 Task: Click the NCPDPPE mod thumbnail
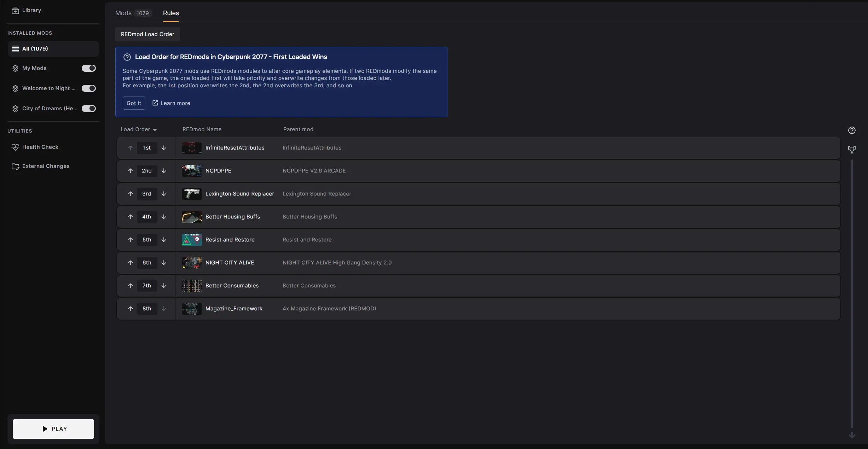coord(192,171)
